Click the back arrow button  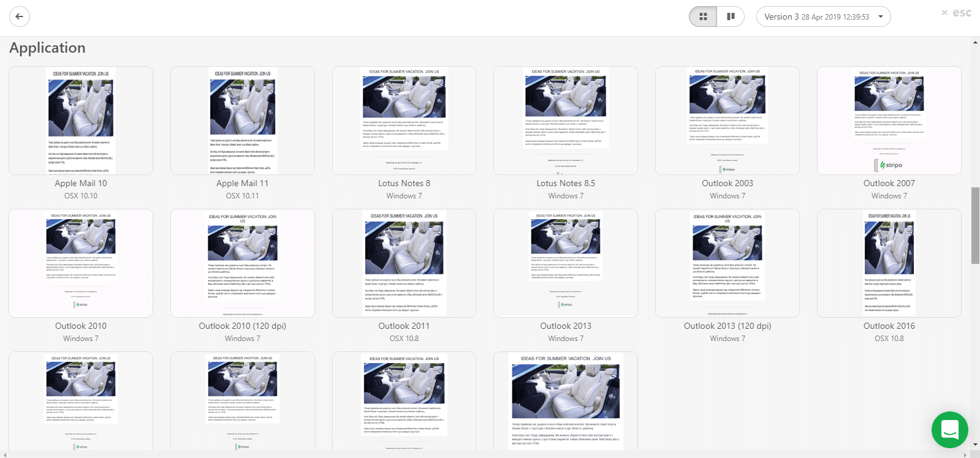[x=19, y=17]
